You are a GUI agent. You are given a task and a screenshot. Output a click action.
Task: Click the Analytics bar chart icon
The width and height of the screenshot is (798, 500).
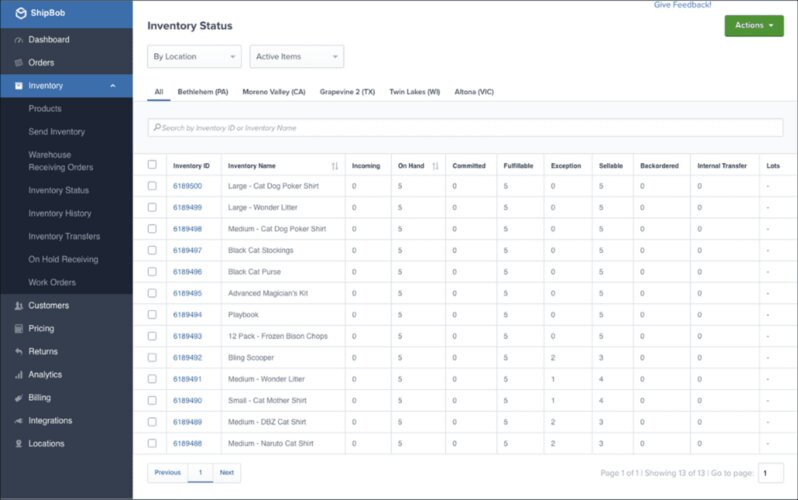(18, 375)
